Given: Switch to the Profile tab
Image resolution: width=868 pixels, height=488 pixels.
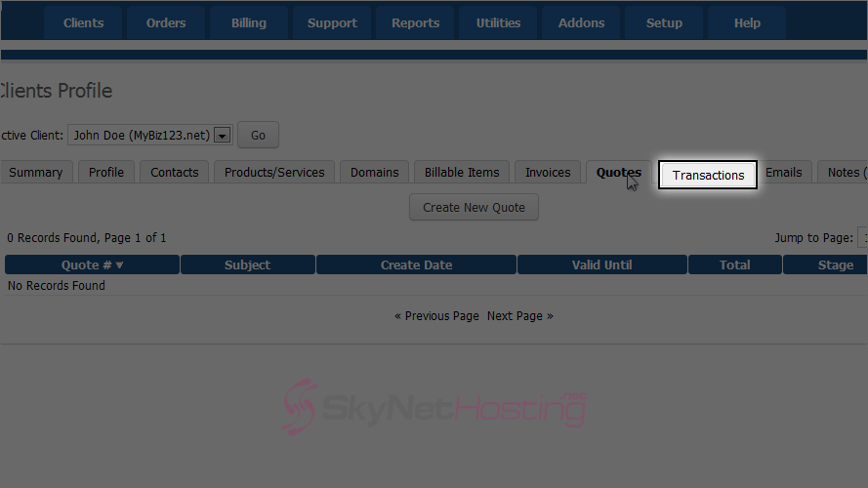Looking at the screenshot, I should 106,172.
